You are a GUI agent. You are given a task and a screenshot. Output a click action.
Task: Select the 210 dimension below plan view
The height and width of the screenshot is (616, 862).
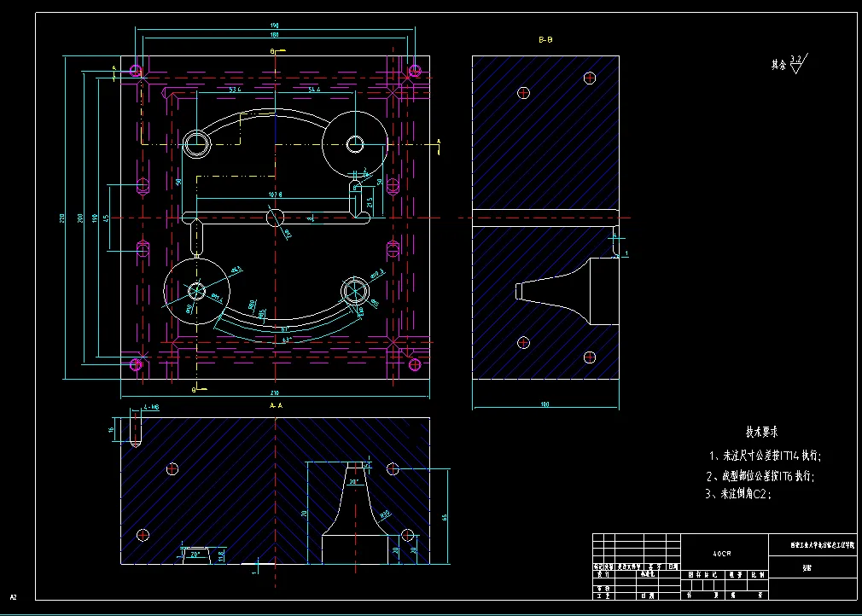[274, 393]
